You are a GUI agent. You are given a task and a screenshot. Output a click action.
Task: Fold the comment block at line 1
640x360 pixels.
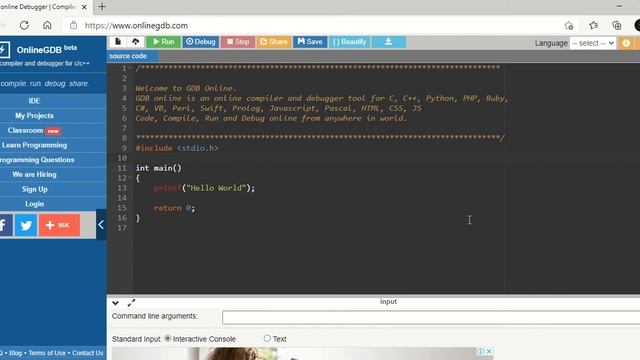click(130, 68)
